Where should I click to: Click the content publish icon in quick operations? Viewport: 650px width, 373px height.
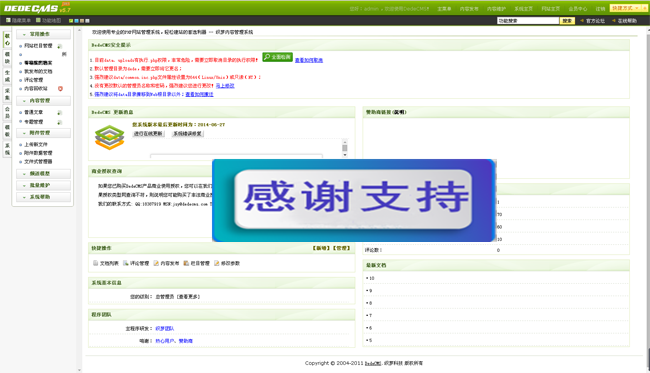pyautogui.click(x=156, y=263)
